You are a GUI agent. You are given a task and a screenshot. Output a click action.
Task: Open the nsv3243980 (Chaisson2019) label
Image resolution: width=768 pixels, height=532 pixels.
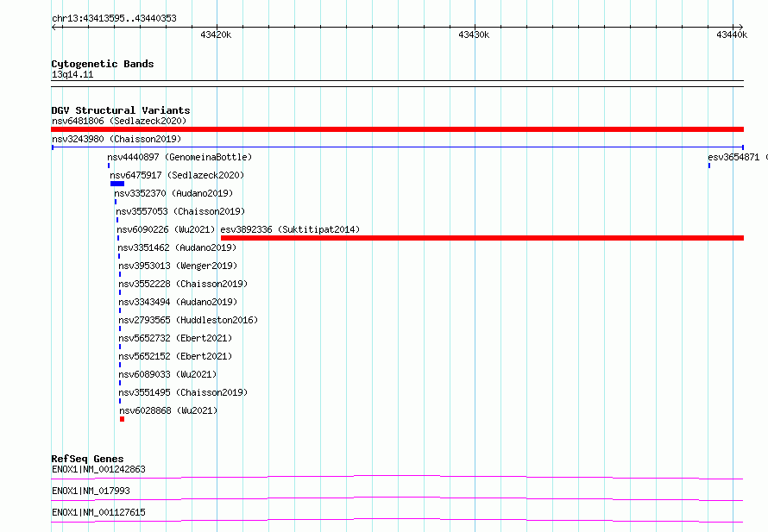(116, 139)
